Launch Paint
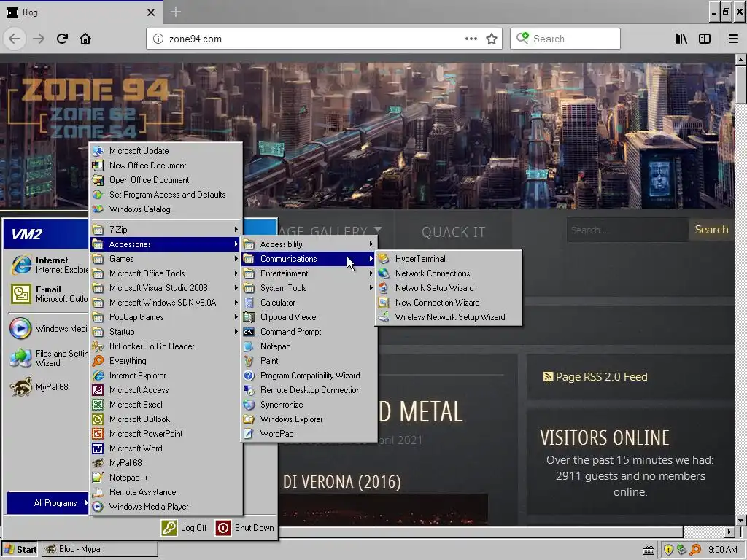This screenshot has height=560, width=747. coord(309,361)
